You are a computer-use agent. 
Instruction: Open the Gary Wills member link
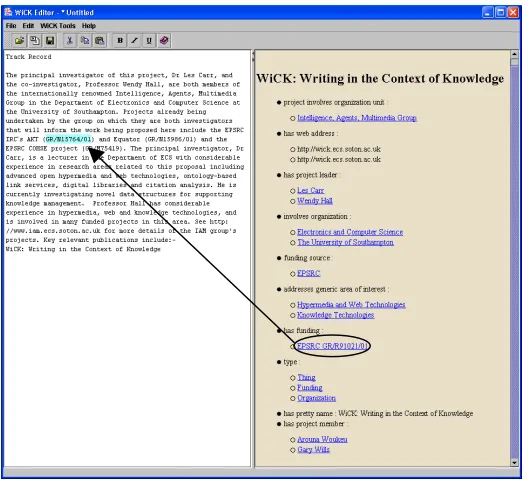click(314, 450)
